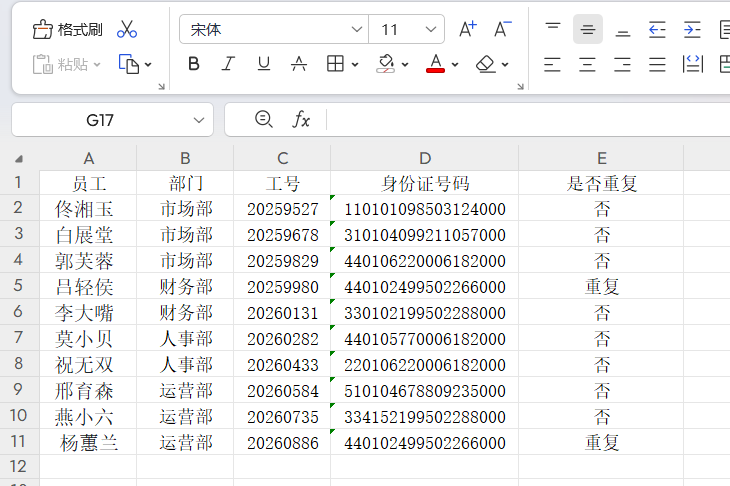Click the red font color swatch
The height and width of the screenshot is (486, 730).
[x=435, y=64]
